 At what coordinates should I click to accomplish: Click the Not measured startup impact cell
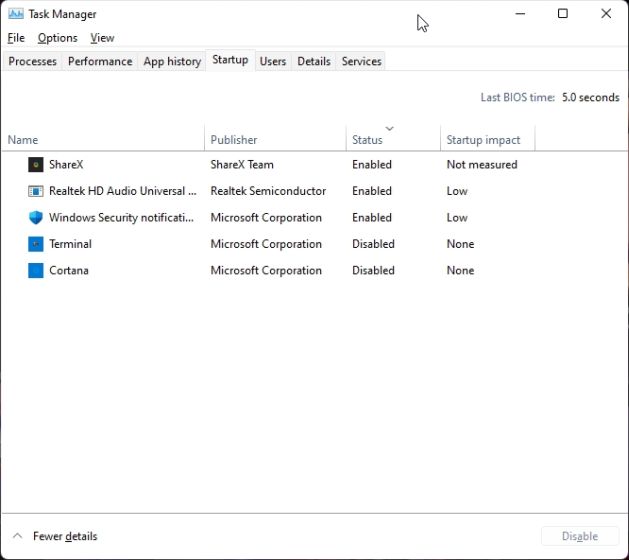point(482,164)
